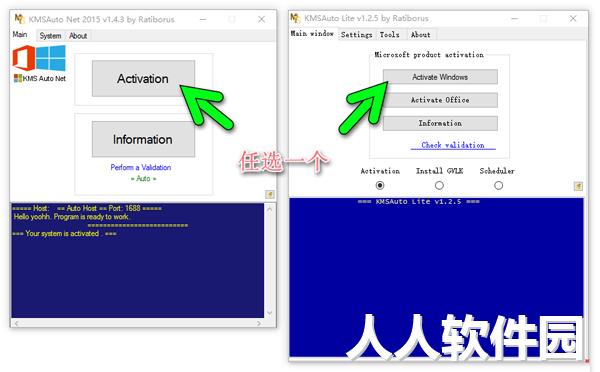This screenshot has width=600, height=372.
Task: Click the scroll down arrow in KMSAuto Net console
Action: [x=269, y=313]
